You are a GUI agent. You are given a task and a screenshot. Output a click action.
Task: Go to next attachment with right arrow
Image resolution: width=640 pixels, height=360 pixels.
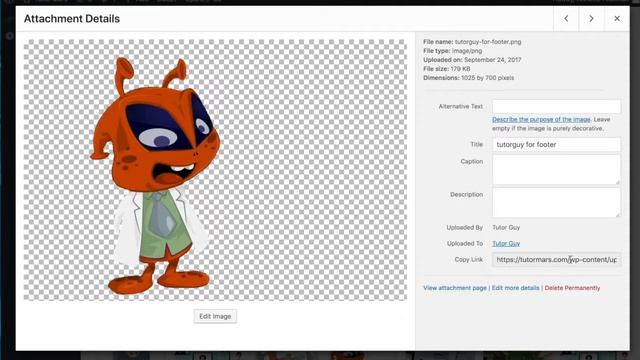tap(591, 19)
